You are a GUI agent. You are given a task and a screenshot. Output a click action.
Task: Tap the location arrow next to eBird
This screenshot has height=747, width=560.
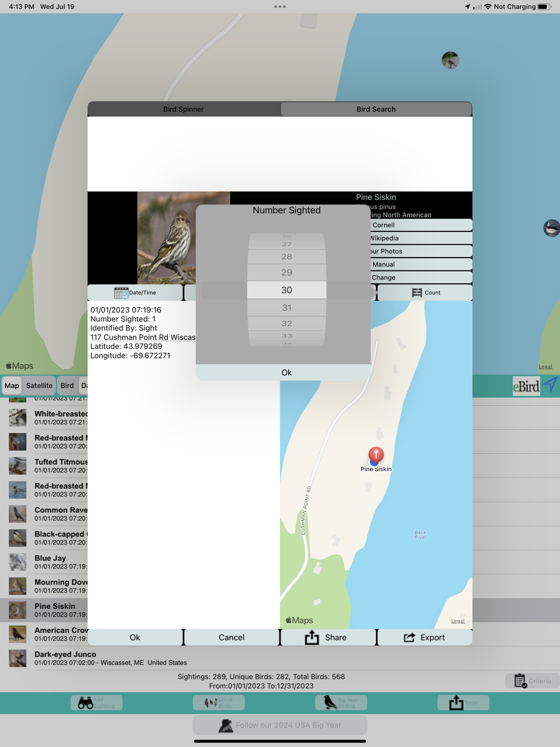coord(550,385)
